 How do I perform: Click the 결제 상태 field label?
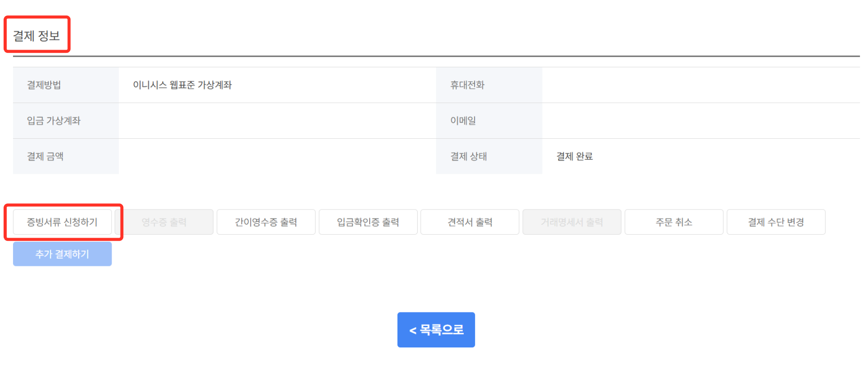click(468, 156)
